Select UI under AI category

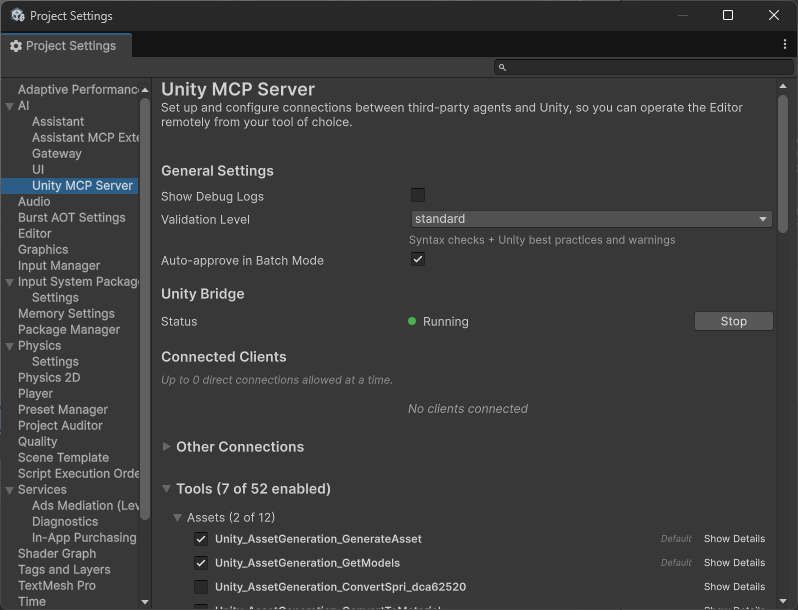pyautogui.click(x=38, y=169)
